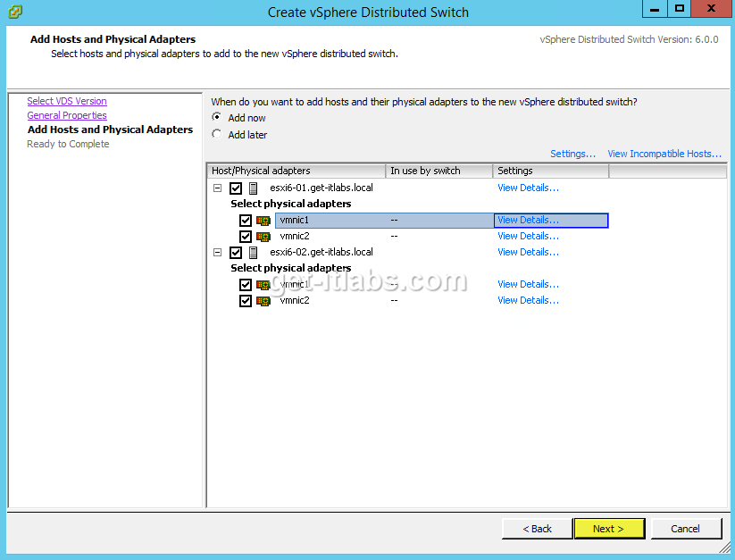Click the NIC icon beside vmnic2 under esxi6-02
The width and height of the screenshot is (735, 560).
click(x=264, y=300)
